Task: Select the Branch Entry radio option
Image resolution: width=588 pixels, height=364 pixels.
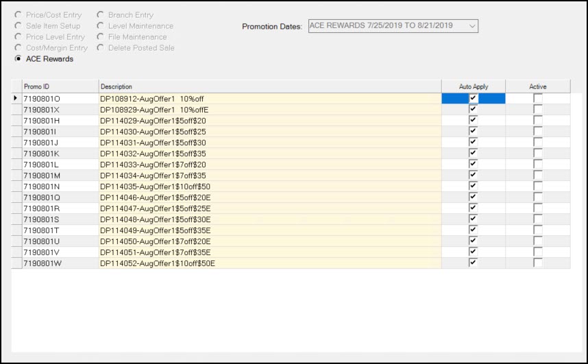Action: point(101,15)
